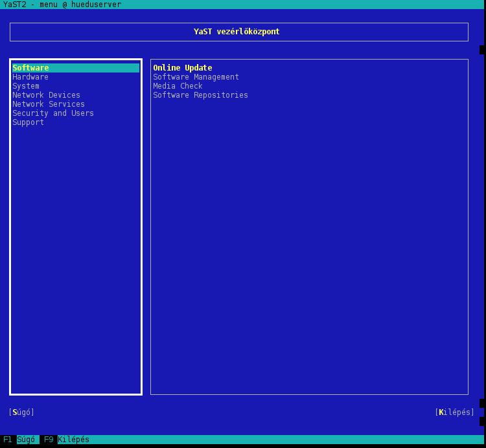Click the [Kilépés] quit button
Viewport: 486px width, 448px height.
coord(454,412)
